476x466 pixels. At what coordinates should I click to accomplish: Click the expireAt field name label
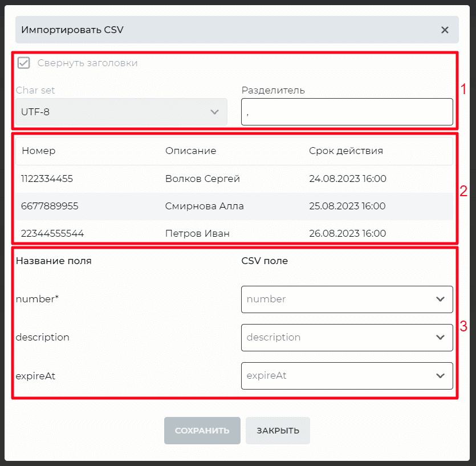coord(35,376)
